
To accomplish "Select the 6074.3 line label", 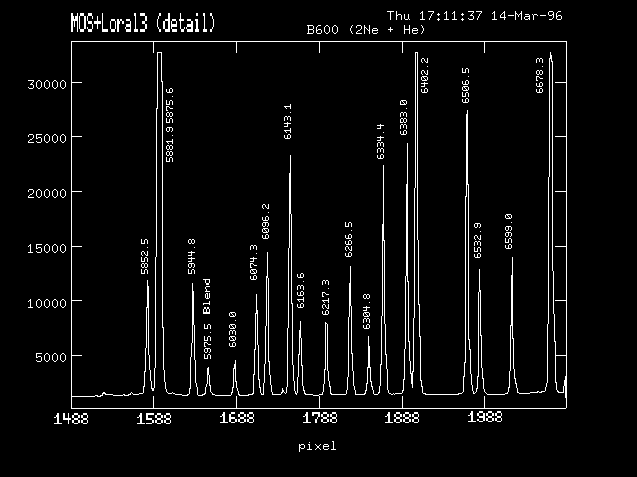I will click(254, 262).
